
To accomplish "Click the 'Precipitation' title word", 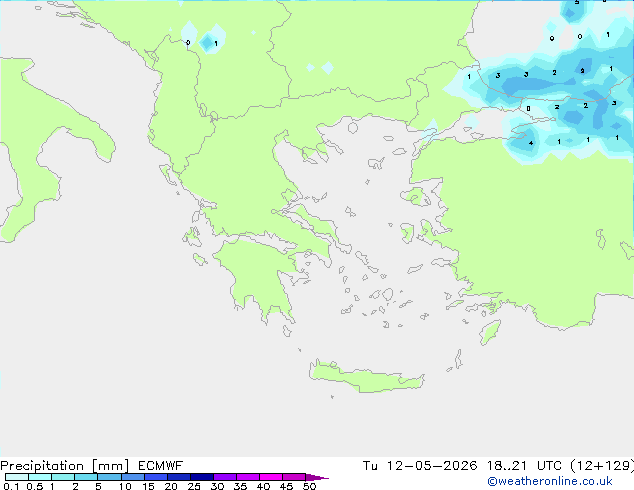I will pos(42,466).
